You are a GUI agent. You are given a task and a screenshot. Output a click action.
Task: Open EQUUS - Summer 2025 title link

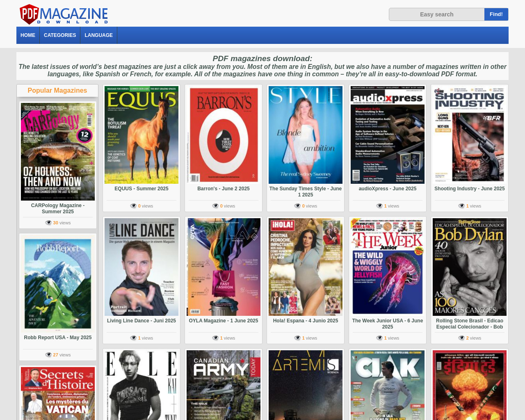(x=142, y=189)
